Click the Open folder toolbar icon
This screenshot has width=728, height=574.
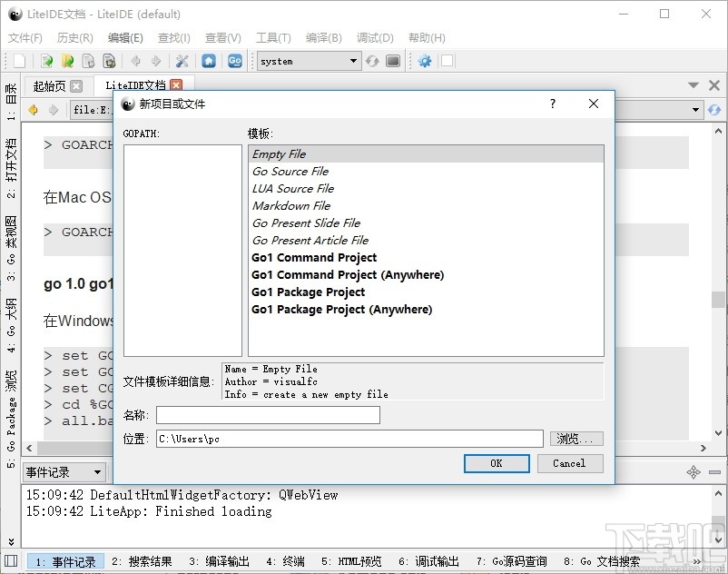[x=67, y=61]
